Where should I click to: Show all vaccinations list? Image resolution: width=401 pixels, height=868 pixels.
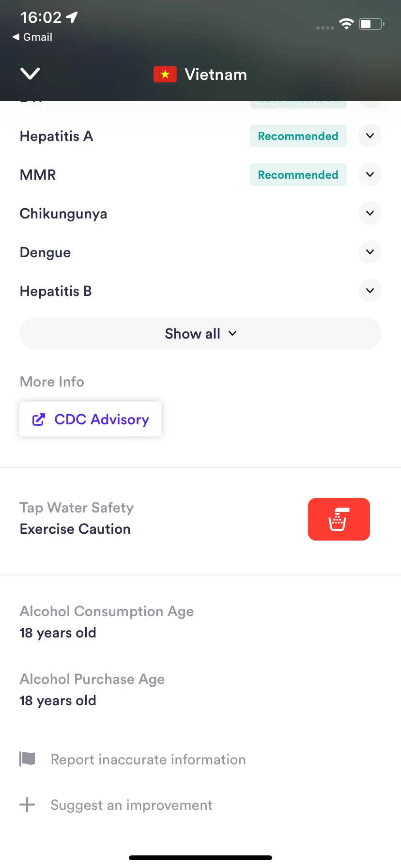pos(200,333)
